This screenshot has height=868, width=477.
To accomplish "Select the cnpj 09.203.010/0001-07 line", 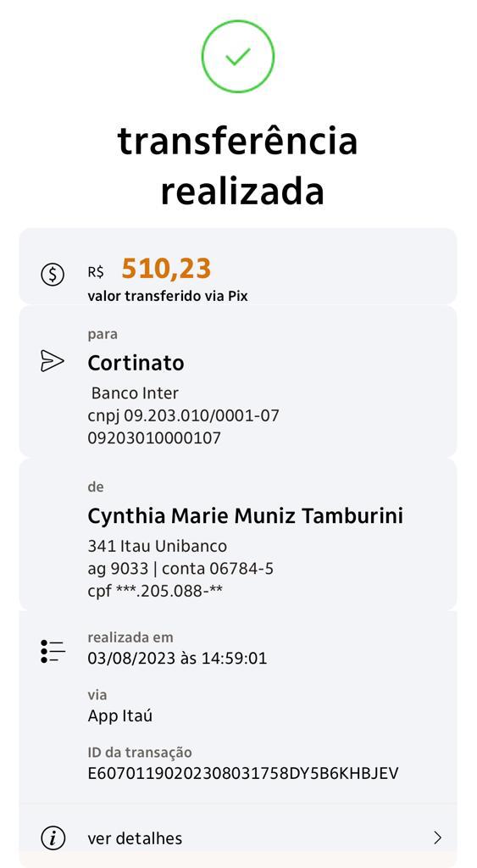I will coord(183,415).
